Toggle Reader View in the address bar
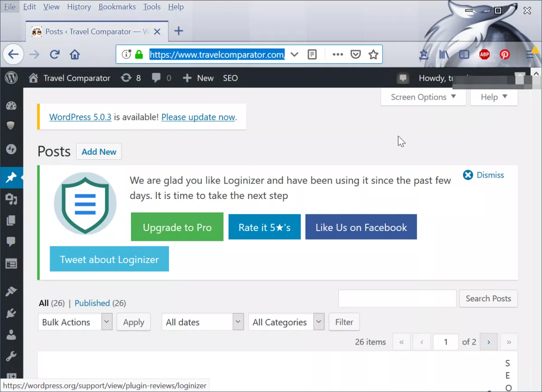542x392 pixels. (312, 55)
